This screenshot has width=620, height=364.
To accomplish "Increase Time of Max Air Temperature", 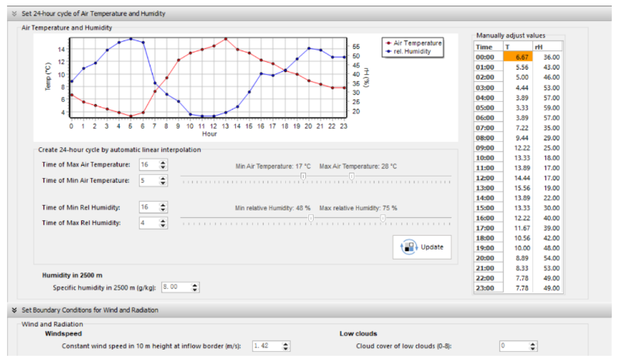I will point(163,162).
